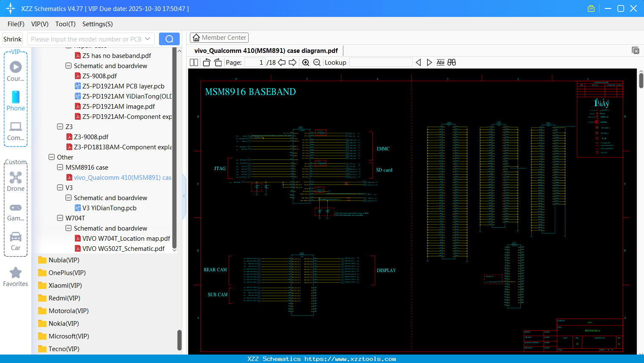Collapse the Z3 tree node
Image resolution: width=644 pixels, height=363 pixels.
pyautogui.click(x=60, y=126)
